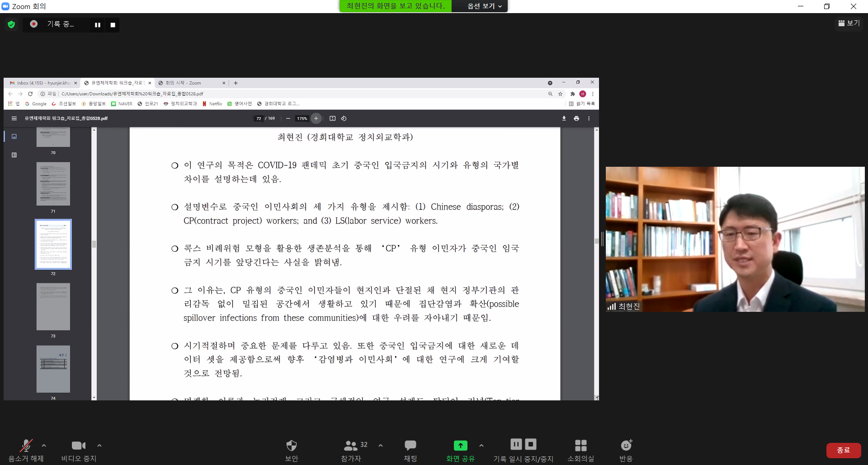Pause the recording from the top indicator
The height and width of the screenshot is (465, 868).
coord(97,25)
